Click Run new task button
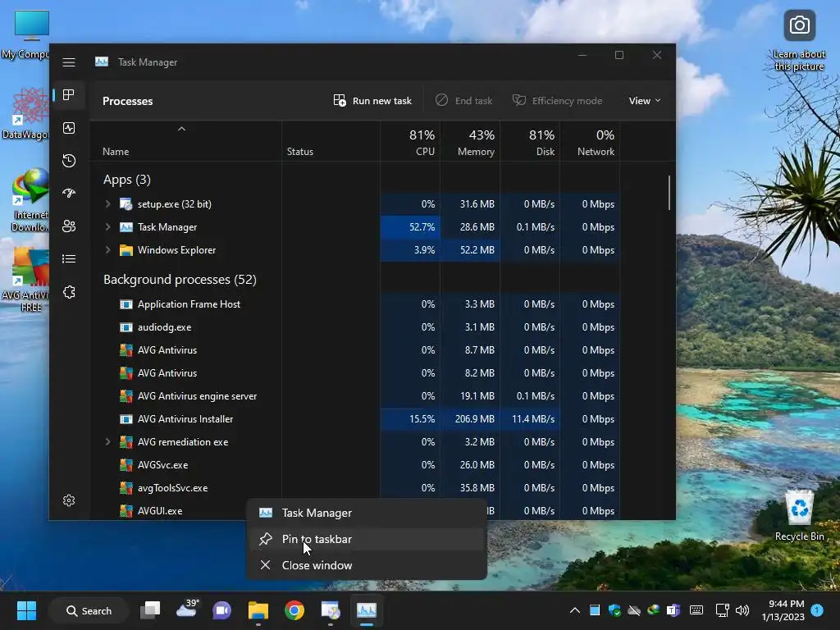This screenshot has width=840, height=630. tap(372, 101)
